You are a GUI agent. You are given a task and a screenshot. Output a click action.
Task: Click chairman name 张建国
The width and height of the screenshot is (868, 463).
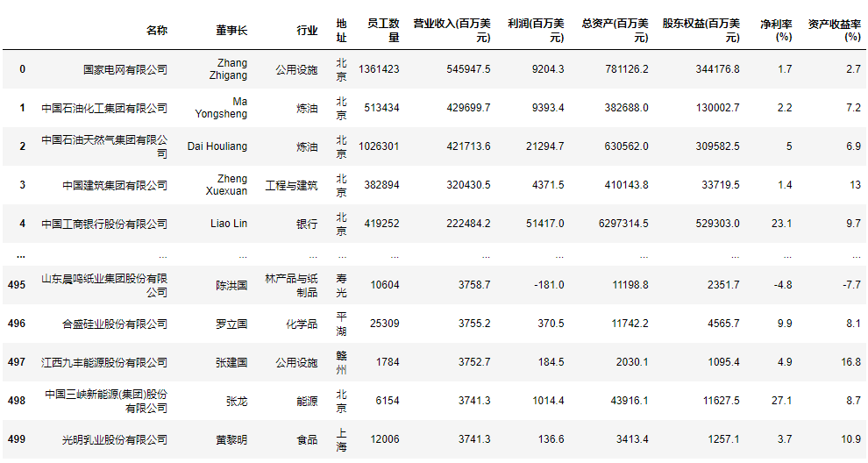[231, 363]
